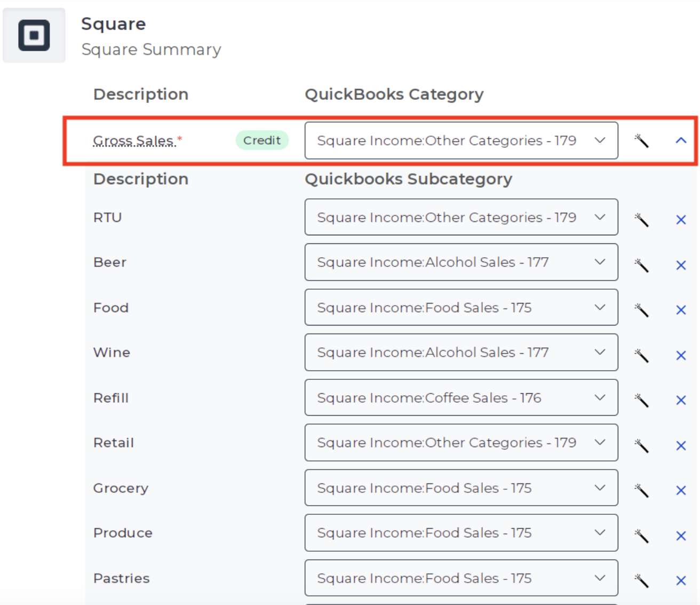
Task: Open the Retail subcategory dropdown
Action: pos(462,442)
